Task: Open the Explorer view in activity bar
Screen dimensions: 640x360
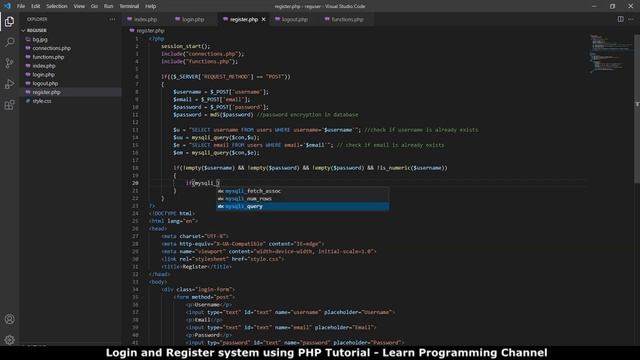Action: [x=9, y=21]
